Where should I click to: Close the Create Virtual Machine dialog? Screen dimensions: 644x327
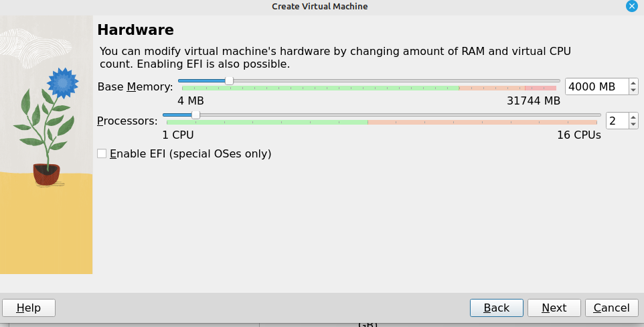tap(632, 6)
